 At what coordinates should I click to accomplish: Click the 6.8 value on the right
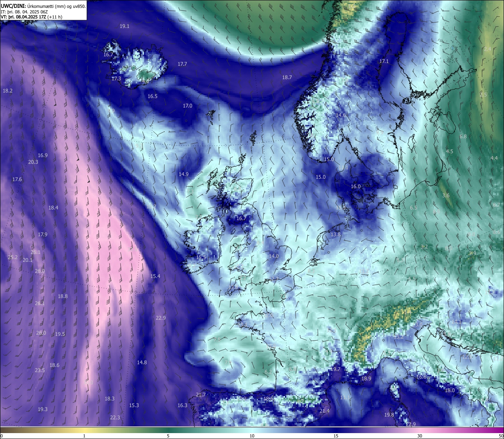click(x=463, y=137)
